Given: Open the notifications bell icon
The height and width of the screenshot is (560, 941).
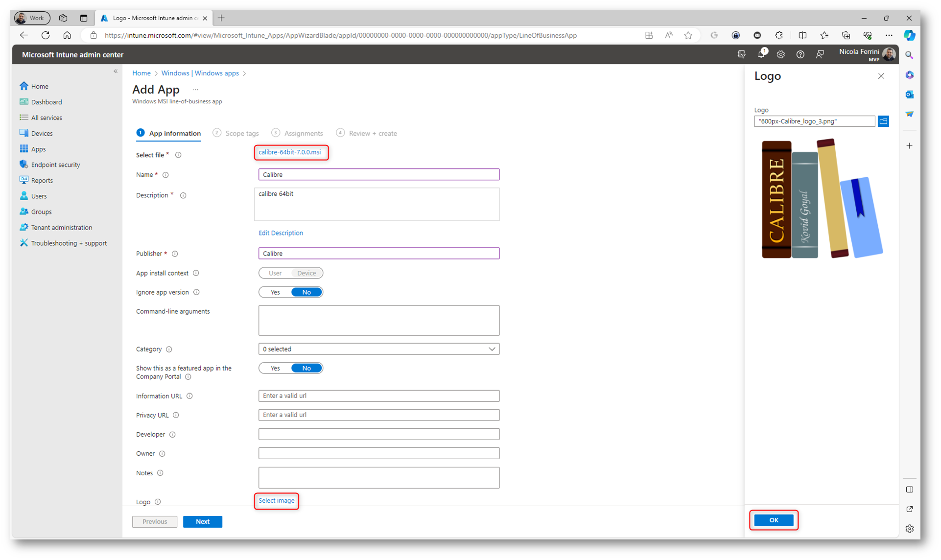Looking at the screenshot, I should pos(761,54).
